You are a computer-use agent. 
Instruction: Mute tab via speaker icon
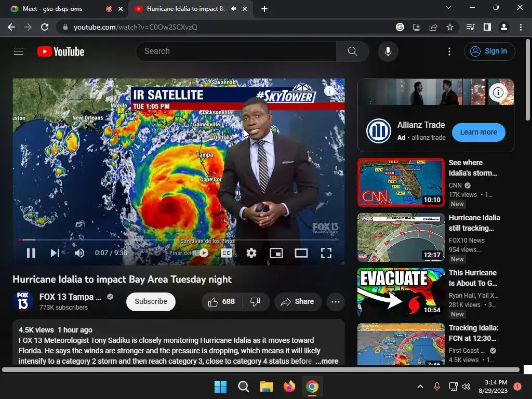tap(233, 9)
